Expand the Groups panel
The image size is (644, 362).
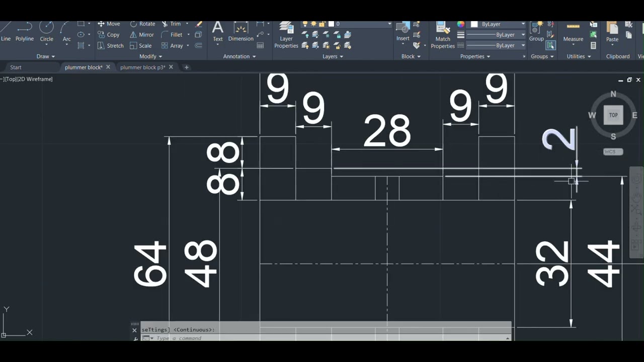point(542,56)
